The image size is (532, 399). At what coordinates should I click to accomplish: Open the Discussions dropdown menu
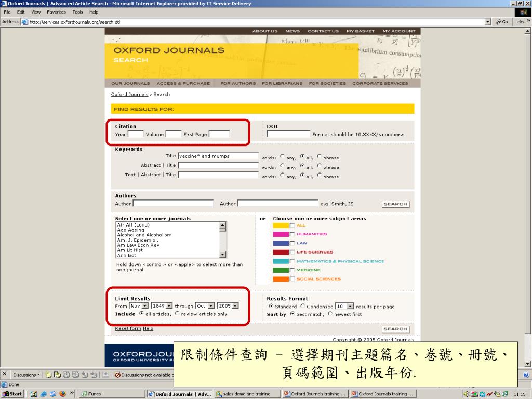click(x=26, y=375)
